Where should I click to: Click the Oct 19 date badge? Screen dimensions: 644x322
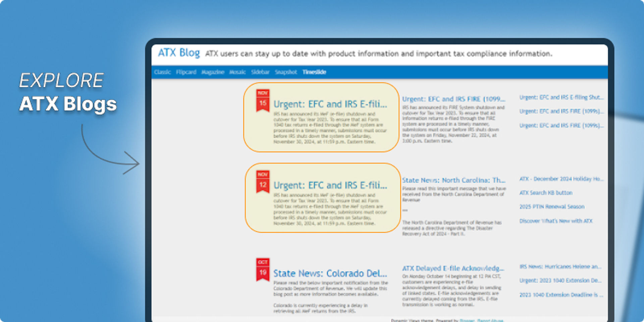(x=263, y=270)
